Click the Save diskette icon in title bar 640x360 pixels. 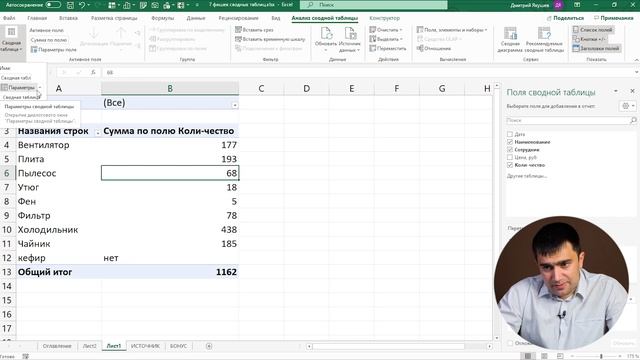point(70,5)
